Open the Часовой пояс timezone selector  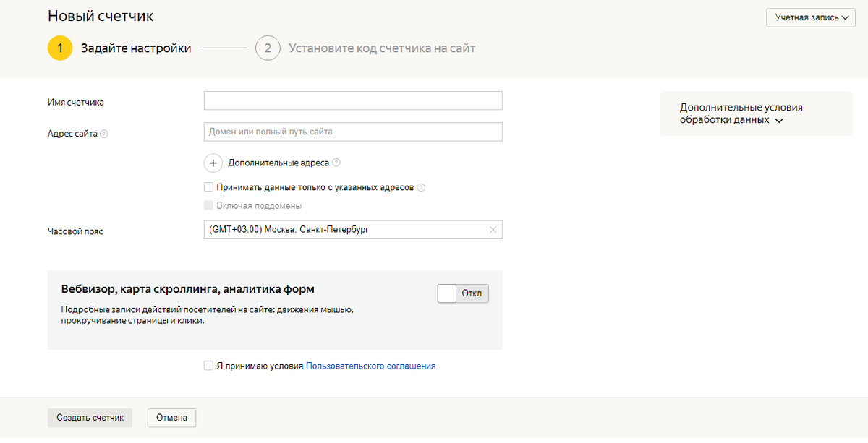pos(353,230)
